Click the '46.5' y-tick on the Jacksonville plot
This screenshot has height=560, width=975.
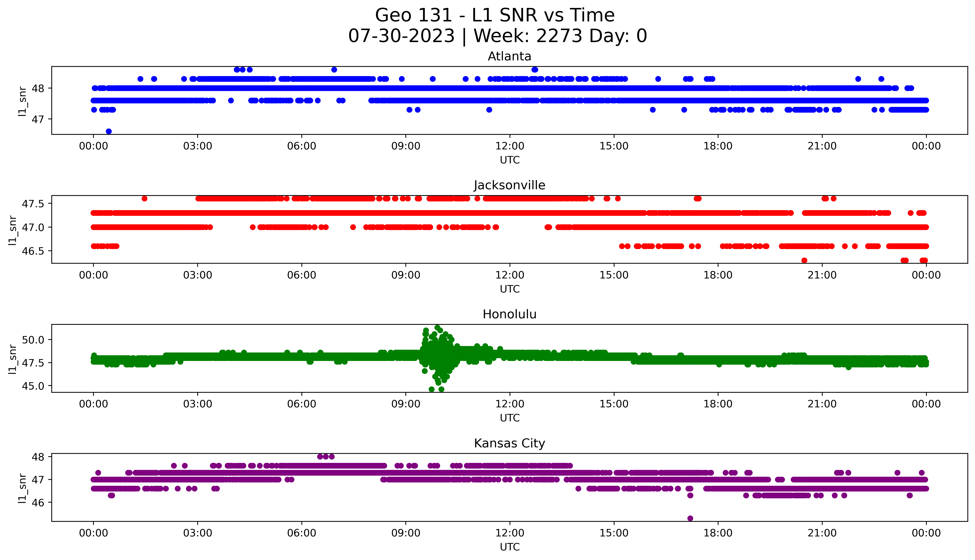tap(33, 251)
